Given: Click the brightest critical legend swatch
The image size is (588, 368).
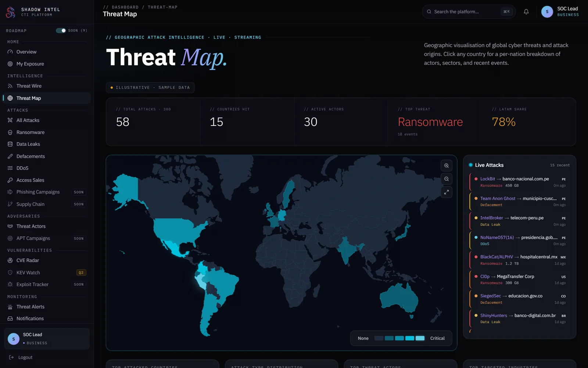Looking at the screenshot, I should point(420,338).
